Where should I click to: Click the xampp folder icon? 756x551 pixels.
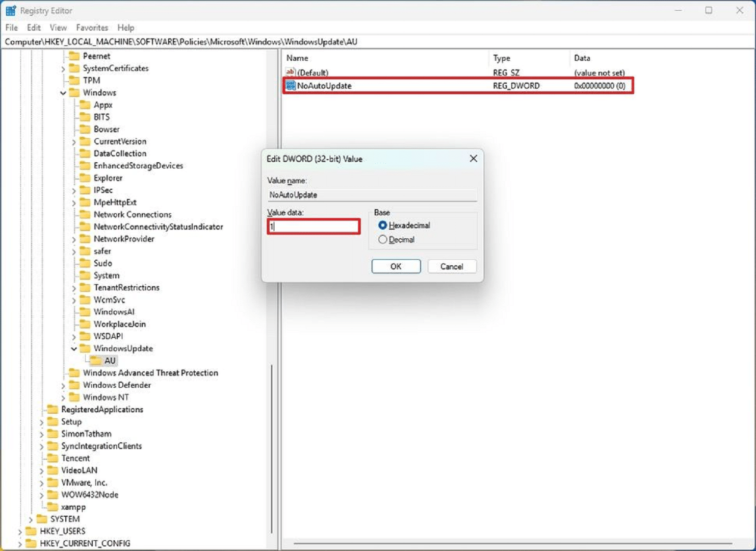pos(53,507)
